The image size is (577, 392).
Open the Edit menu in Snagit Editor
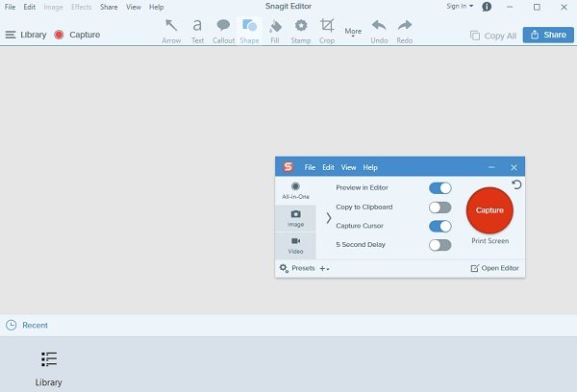[x=30, y=7]
